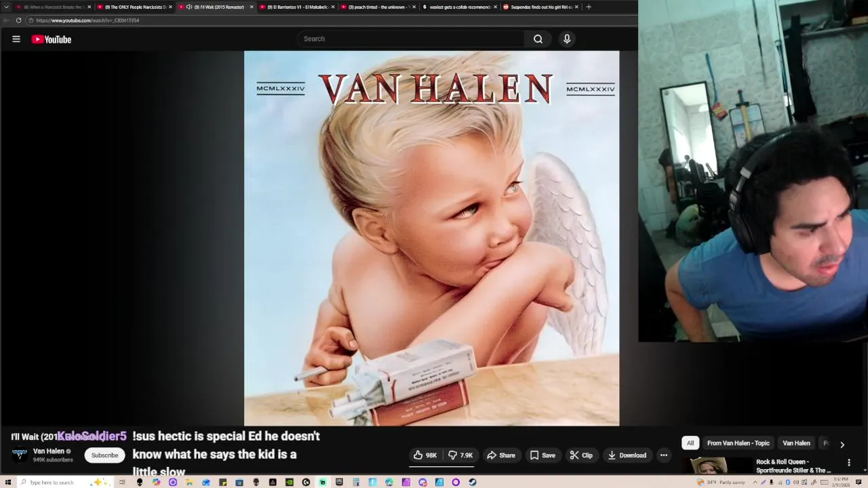Open Steam from the taskbar
This screenshot has width=868, height=488.
[x=473, y=483]
